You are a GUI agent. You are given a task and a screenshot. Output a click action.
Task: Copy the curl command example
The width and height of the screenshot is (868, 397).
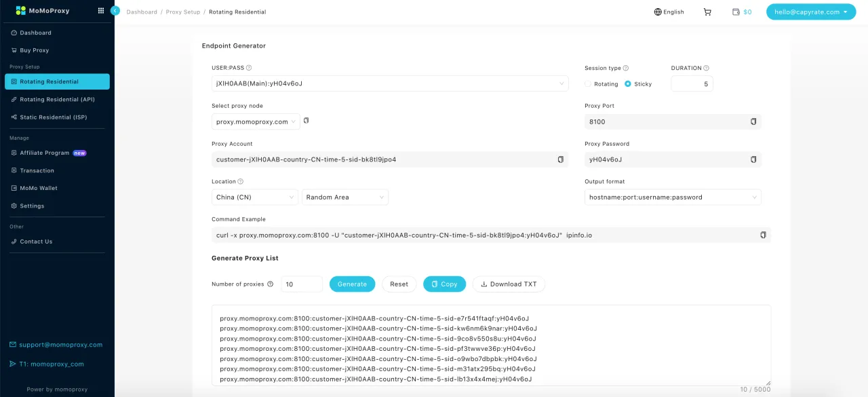click(x=763, y=235)
